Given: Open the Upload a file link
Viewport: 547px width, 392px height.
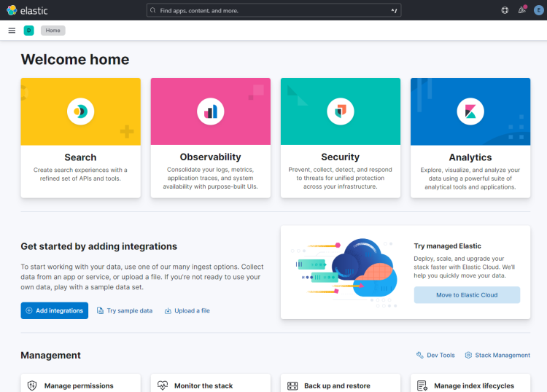Looking at the screenshot, I should (187, 310).
